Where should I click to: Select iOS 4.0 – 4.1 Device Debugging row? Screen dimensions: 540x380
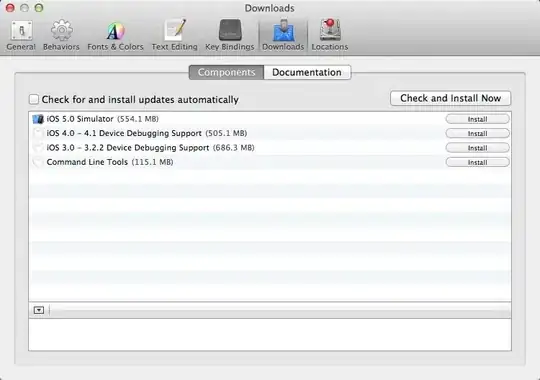[x=270, y=133]
